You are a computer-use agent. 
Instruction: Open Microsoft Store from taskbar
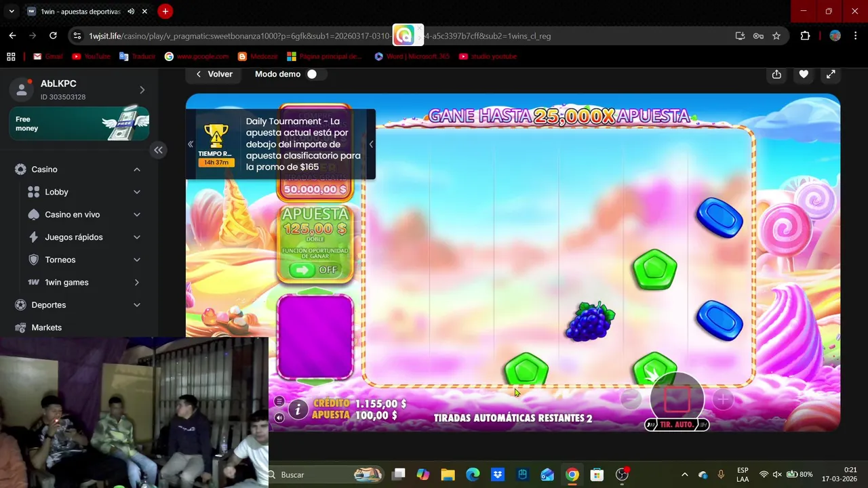[x=597, y=474]
